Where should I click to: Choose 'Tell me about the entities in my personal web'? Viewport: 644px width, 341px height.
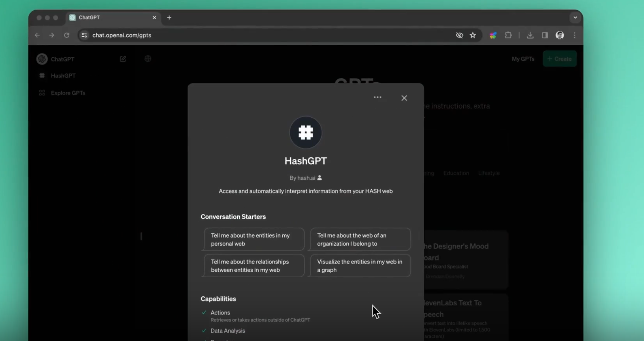254,240
